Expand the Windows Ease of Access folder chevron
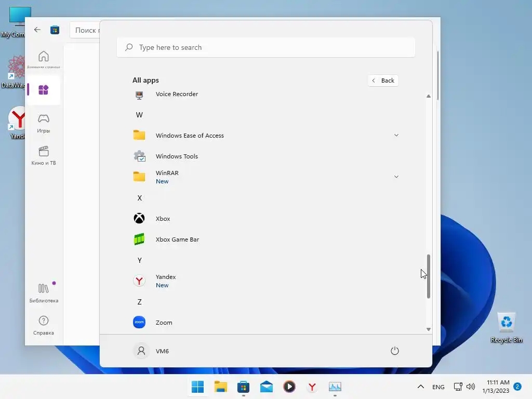 coord(396,136)
